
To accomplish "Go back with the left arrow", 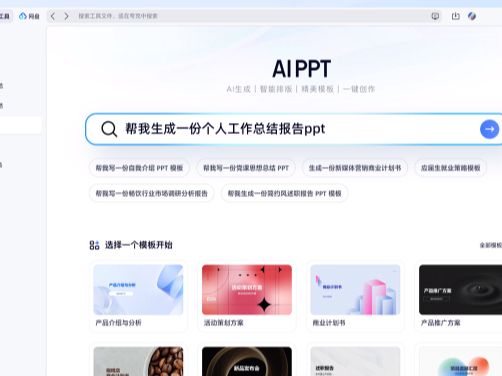I will pyautogui.click(x=53, y=16).
